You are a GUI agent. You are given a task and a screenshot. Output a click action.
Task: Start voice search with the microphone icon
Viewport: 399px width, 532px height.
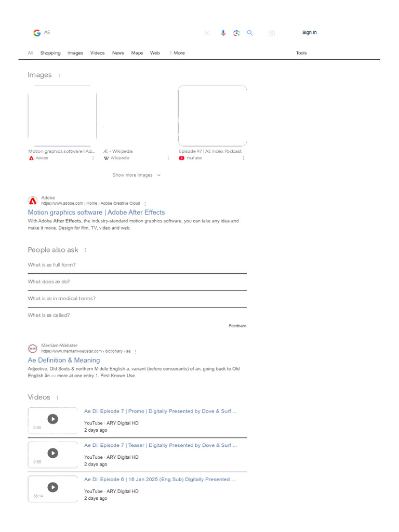click(x=223, y=33)
